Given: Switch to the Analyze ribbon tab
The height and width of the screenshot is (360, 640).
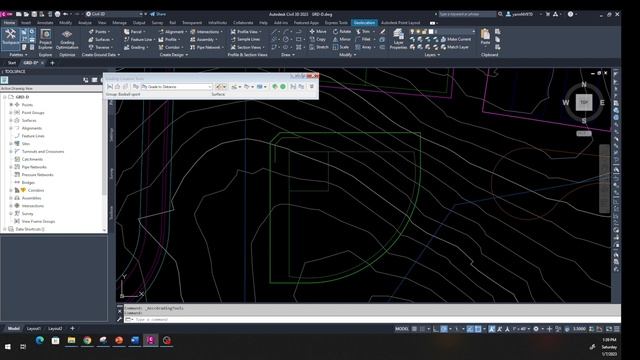Looking at the screenshot, I should click(84, 22).
